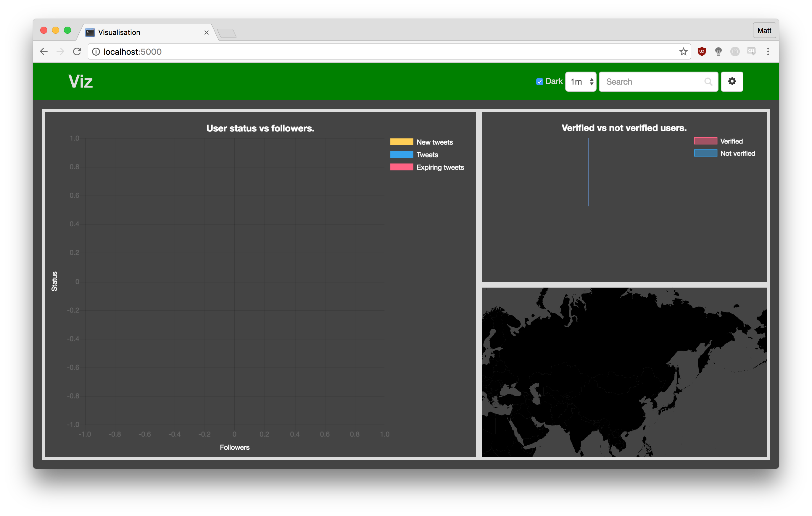Click the green macOS zoom button
This screenshot has width=812, height=516.
point(67,30)
